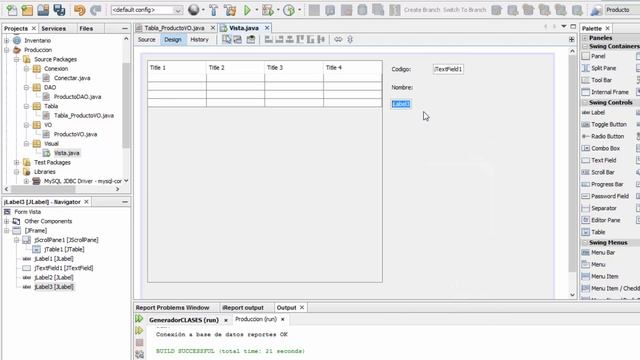
Task: Pick the Text Field component from the Palette
Action: coord(604,160)
